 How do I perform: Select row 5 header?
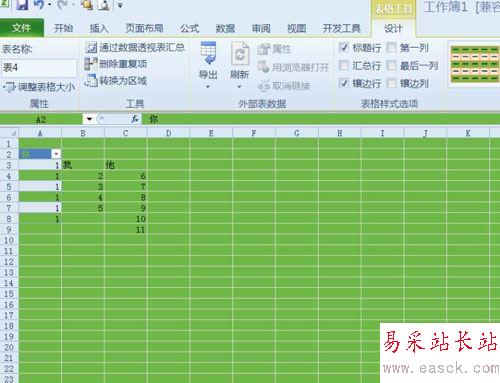pyautogui.click(x=9, y=187)
